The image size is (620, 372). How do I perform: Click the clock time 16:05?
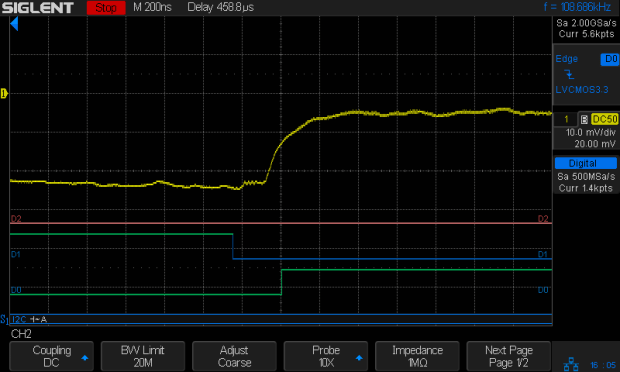603,365
